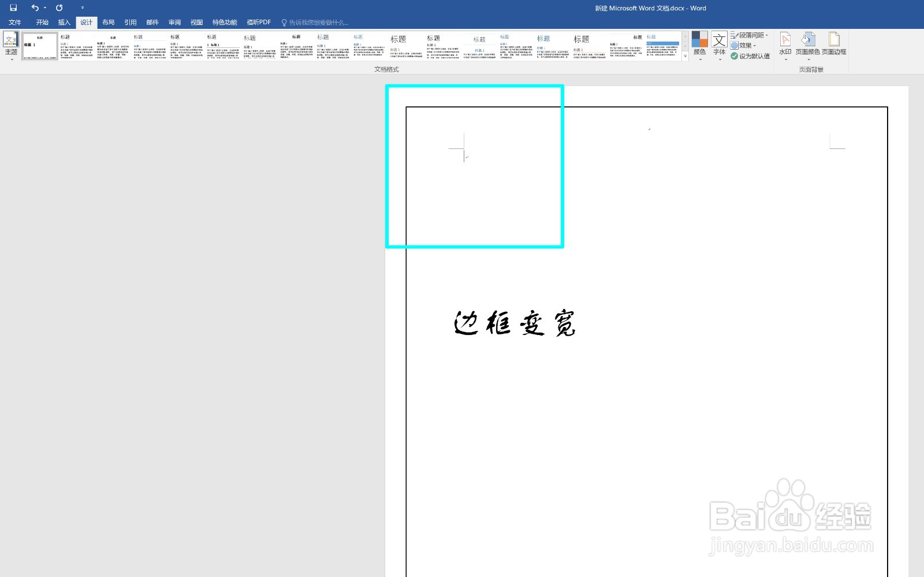Select the 设计 (Design) tab

(x=87, y=23)
